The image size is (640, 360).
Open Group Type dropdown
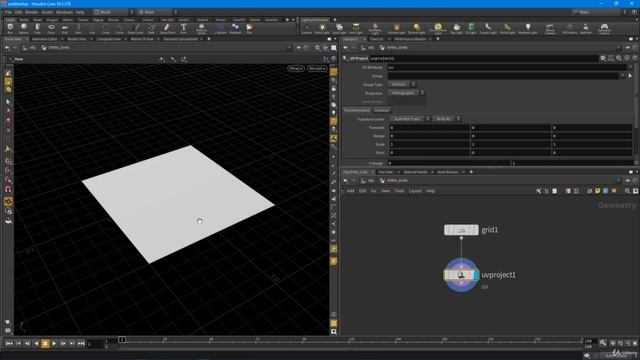pyautogui.click(x=402, y=84)
